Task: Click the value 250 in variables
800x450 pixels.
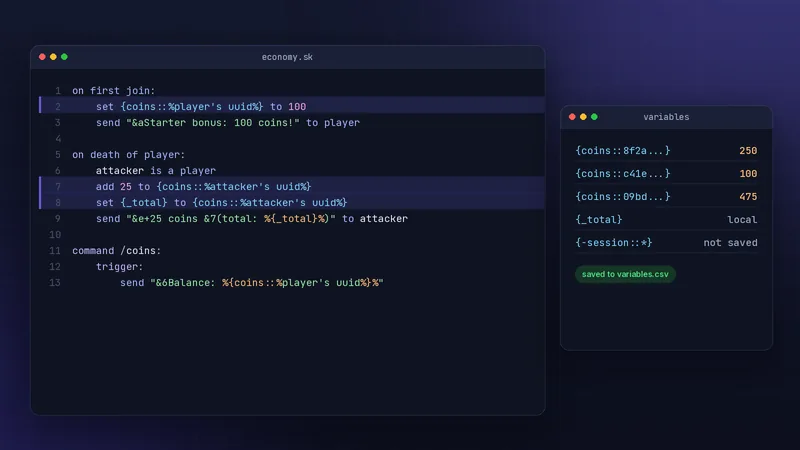Action: (748, 151)
